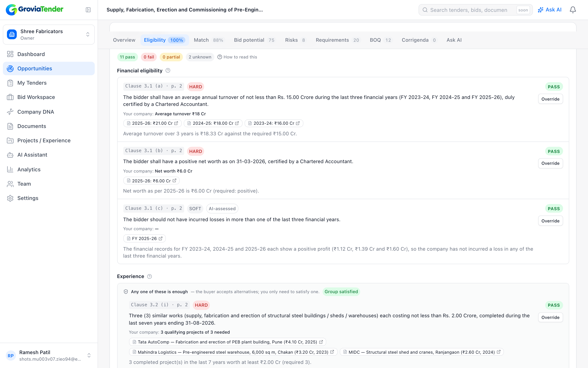Click help icon next to Experience heading
The height and width of the screenshot is (368, 588).
point(149,276)
